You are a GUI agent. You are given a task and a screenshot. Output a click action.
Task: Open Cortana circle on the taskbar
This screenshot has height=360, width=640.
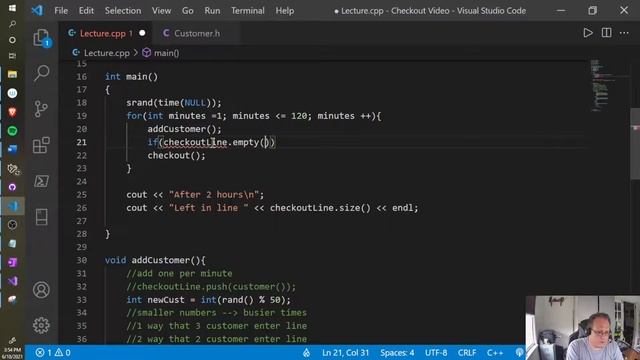(x=12, y=40)
